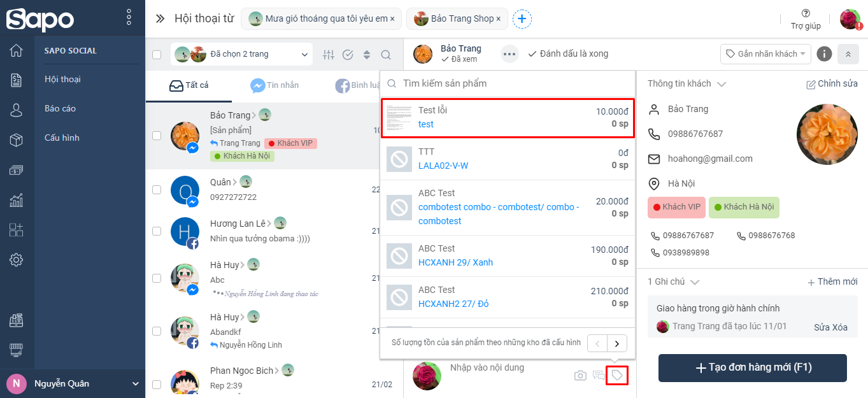
Task: Select the Hương Lan Lê conversation checkbox
Action: pos(157,231)
